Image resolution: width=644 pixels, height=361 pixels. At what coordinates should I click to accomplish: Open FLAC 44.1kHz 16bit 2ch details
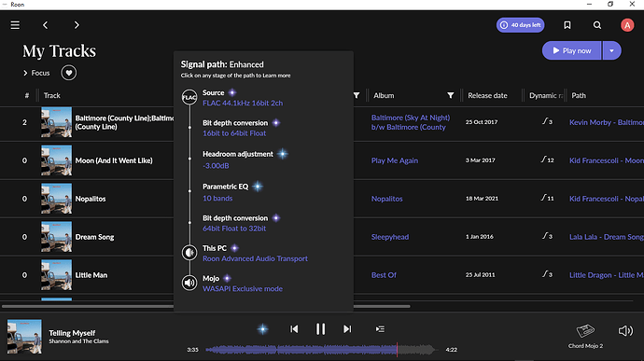click(x=243, y=104)
